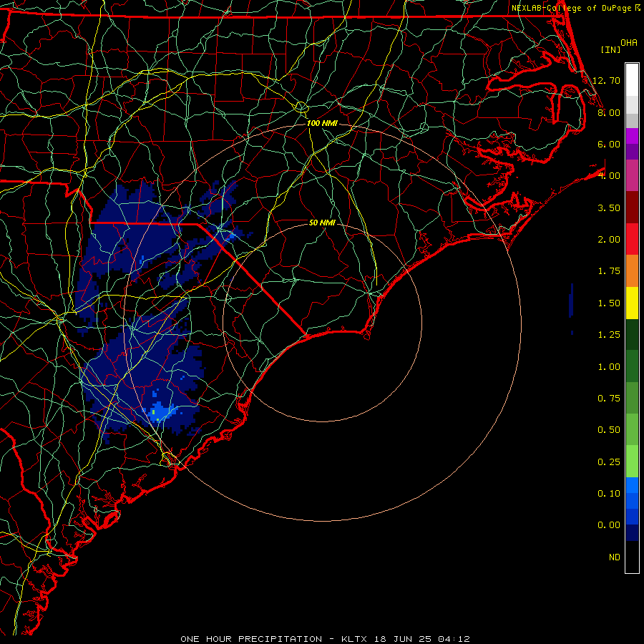Click the small offshore blue echo east of rings
This screenshot has height=644, width=644.
pyautogui.click(x=571, y=301)
